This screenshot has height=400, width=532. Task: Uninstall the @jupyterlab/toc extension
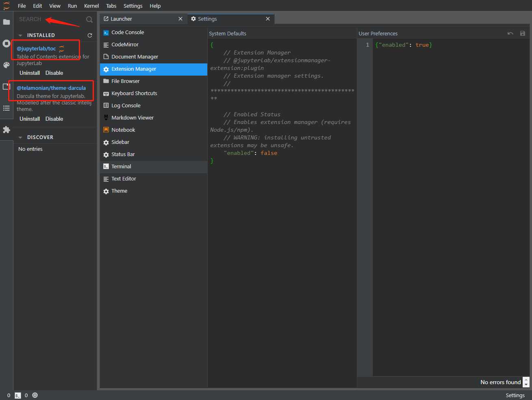pos(30,73)
